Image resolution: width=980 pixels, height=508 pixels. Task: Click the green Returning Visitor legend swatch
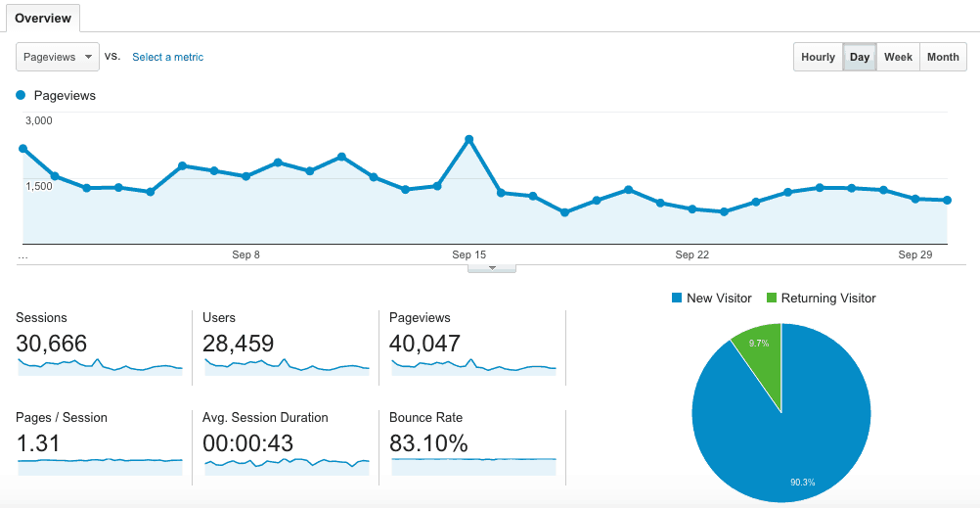771,298
